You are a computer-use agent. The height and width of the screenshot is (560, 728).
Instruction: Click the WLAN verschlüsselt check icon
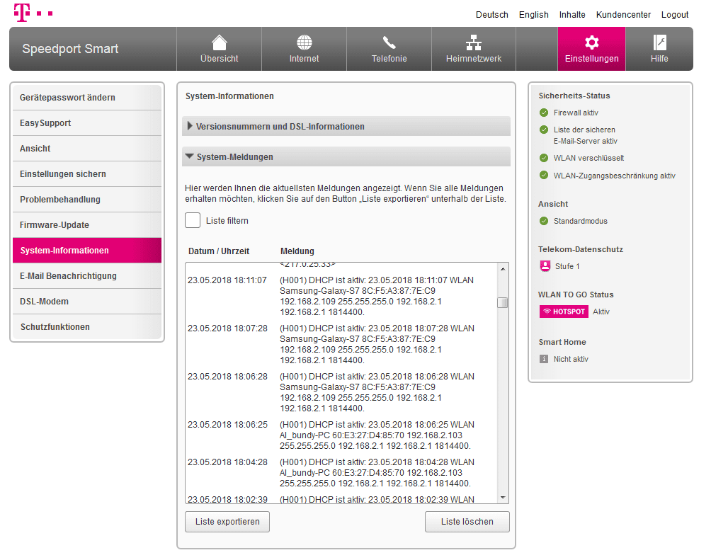544,158
